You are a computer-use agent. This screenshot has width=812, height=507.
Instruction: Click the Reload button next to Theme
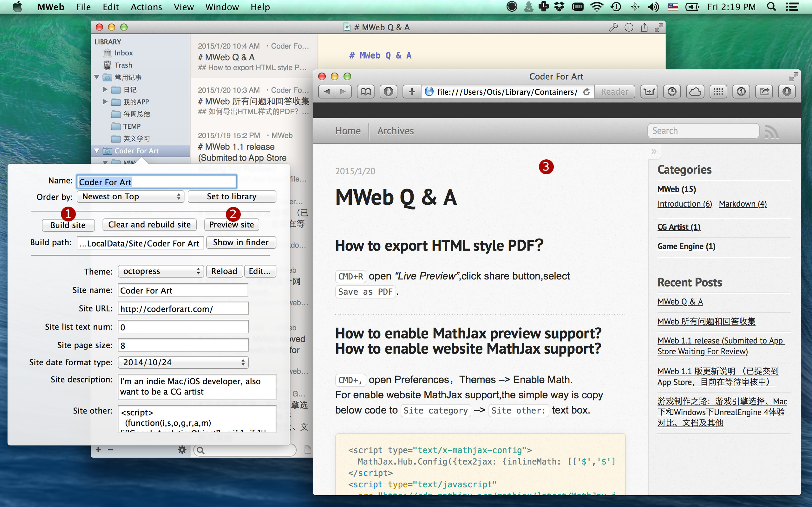pyautogui.click(x=224, y=271)
